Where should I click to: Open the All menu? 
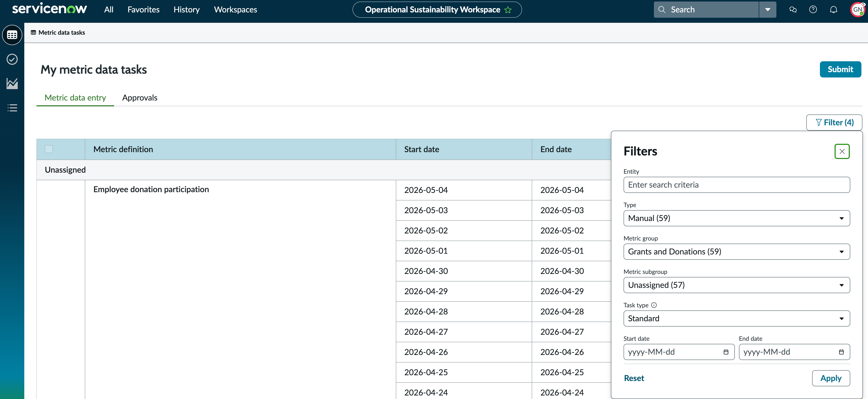[x=109, y=10]
